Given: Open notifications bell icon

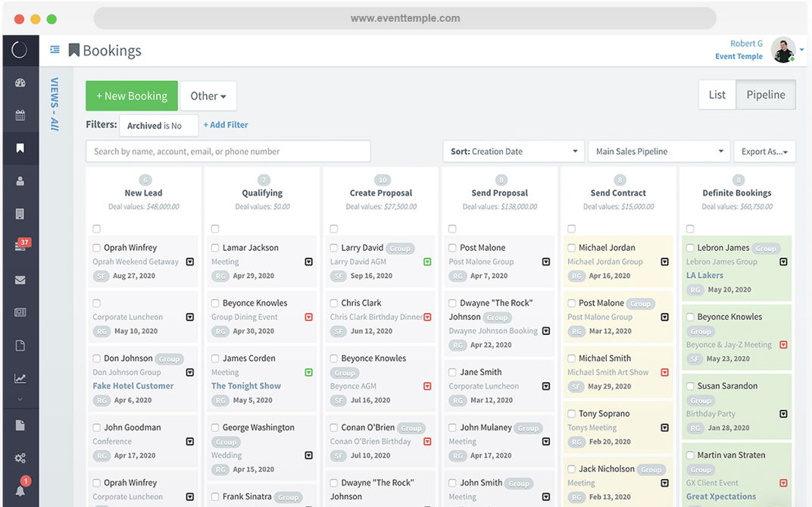Looking at the screenshot, I should click(20, 490).
